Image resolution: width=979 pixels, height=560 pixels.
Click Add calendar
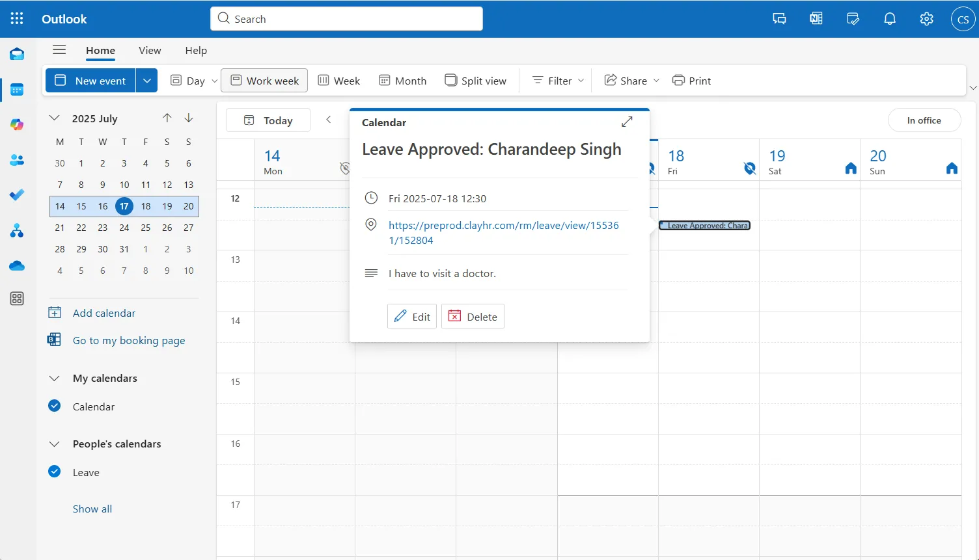tap(104, 313)
